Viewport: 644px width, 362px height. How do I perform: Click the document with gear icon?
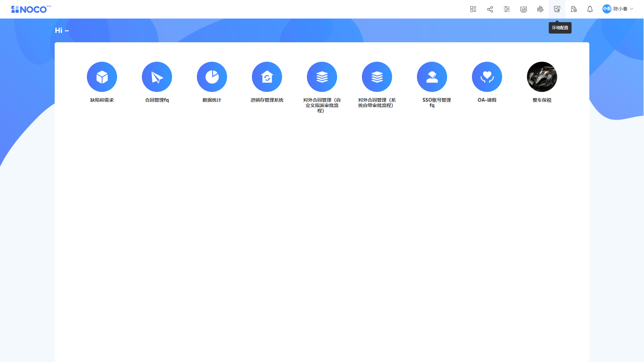pos(574,9)
